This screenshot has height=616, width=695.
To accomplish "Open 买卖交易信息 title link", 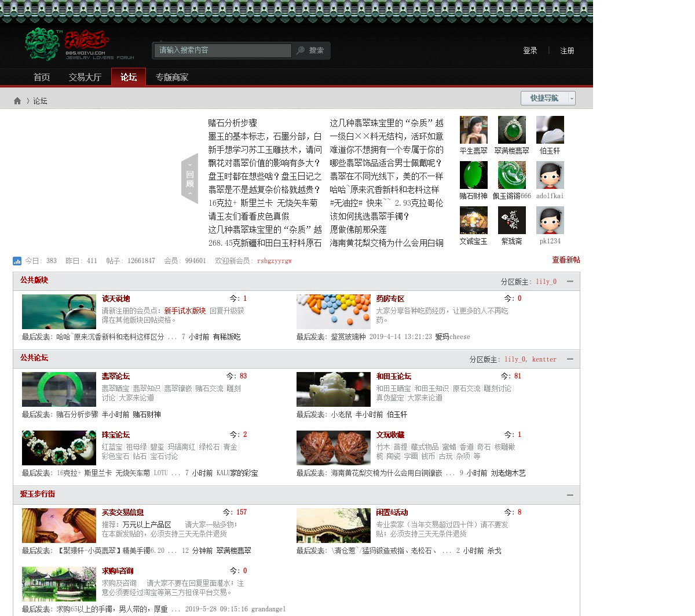I will (123, 512).
